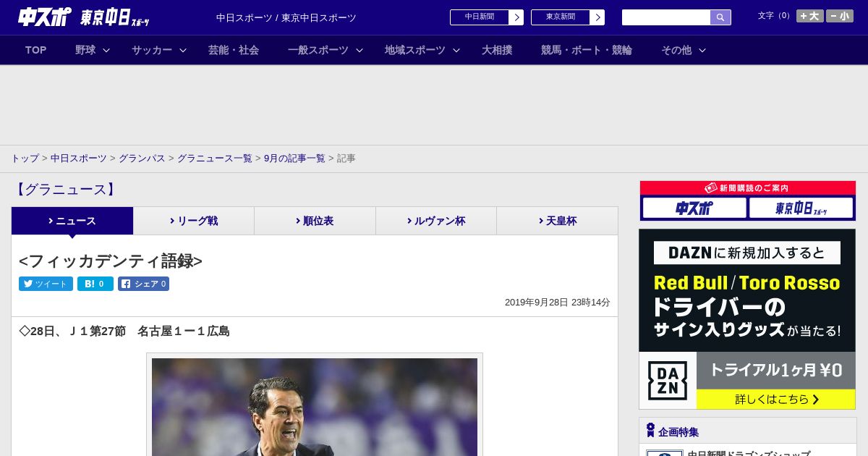Increase the text size with ＋大 button
Image resolution: width=868 pixels, height=456 pixels.
pos(810,16)
